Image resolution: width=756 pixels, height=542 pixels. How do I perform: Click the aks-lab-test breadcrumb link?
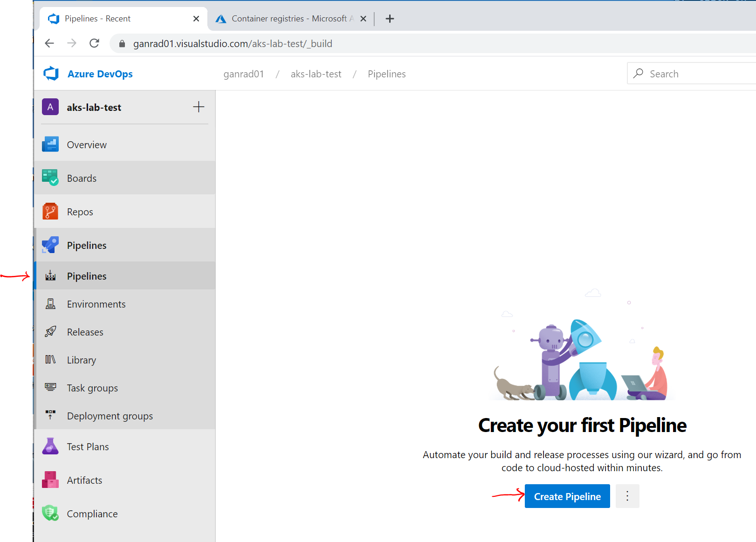(x=316, y=74)
